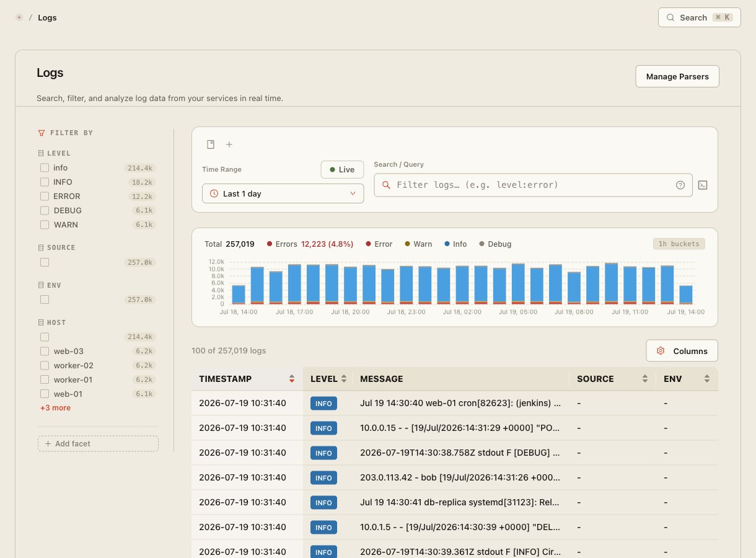Open the Last 1 day time range dropdown
The height and width of the screenshot is (558, 756).
[283, 193]
